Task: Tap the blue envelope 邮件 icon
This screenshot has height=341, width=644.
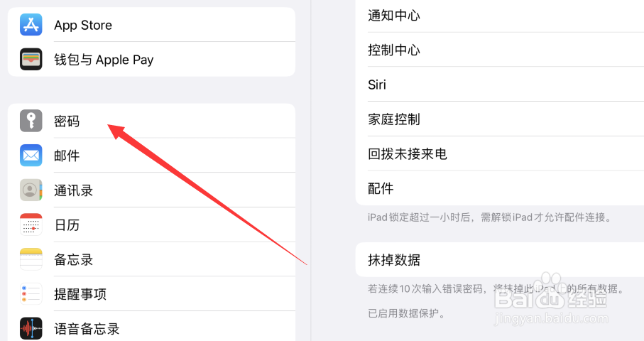Action: click(31, 156)
